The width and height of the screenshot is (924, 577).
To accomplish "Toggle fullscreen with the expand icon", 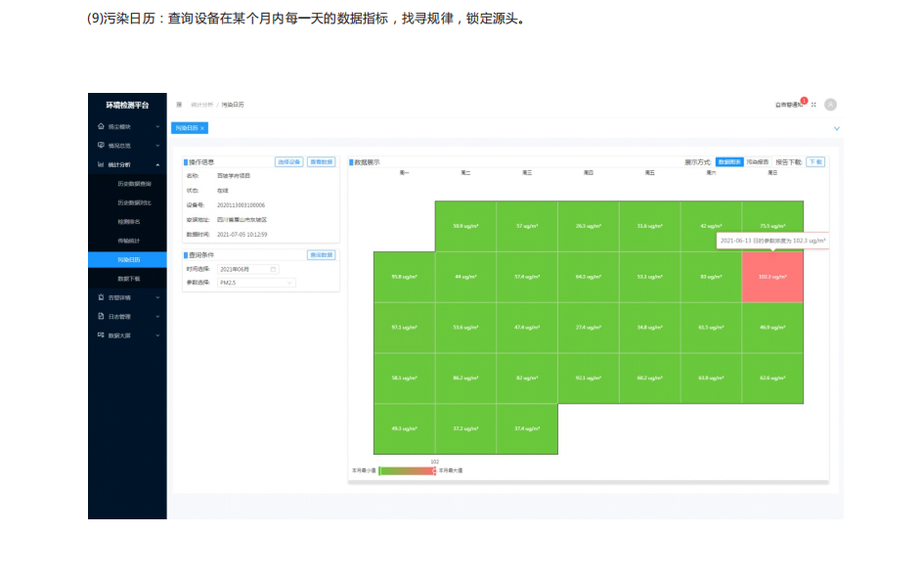I will (814, 105).
